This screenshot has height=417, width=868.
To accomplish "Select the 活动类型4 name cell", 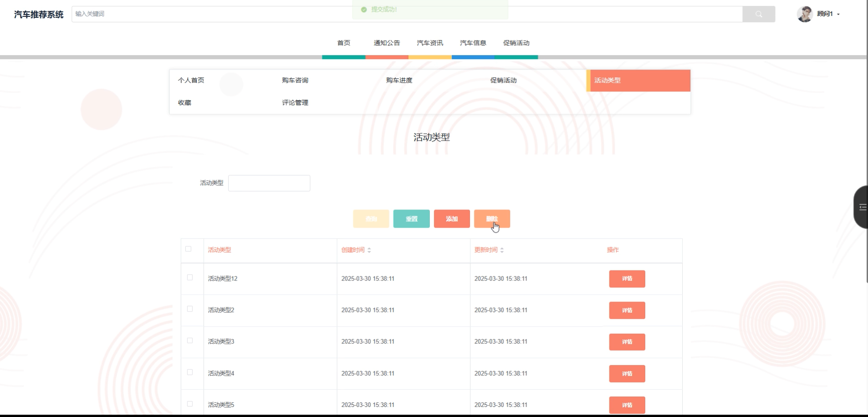I will tap(221, 373).
